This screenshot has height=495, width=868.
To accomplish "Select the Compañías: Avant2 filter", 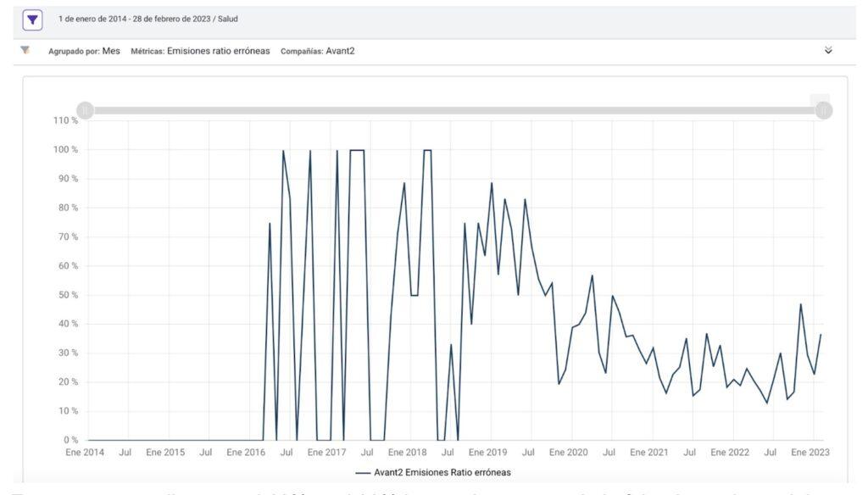I will (317, 51).
